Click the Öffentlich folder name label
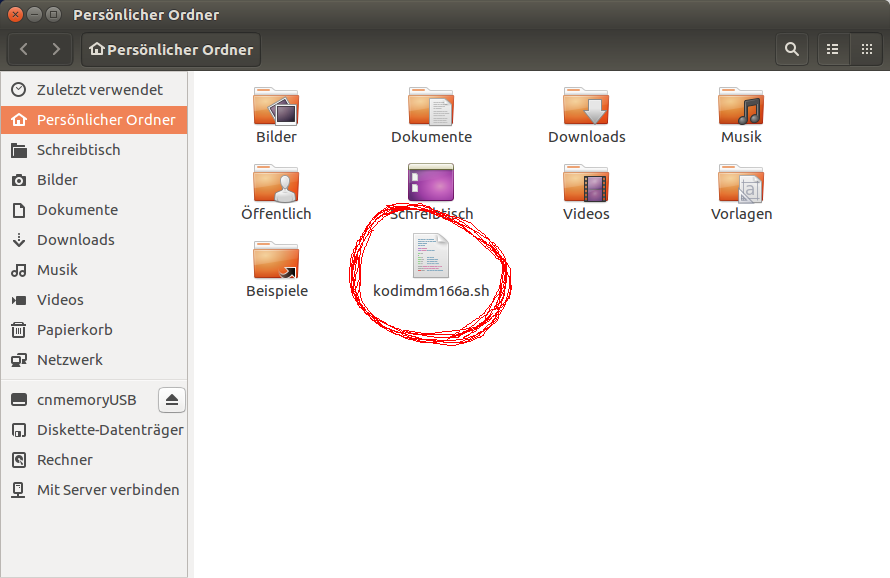The height and width of the screenshot is (578, 890). click(x=276, y=213)
